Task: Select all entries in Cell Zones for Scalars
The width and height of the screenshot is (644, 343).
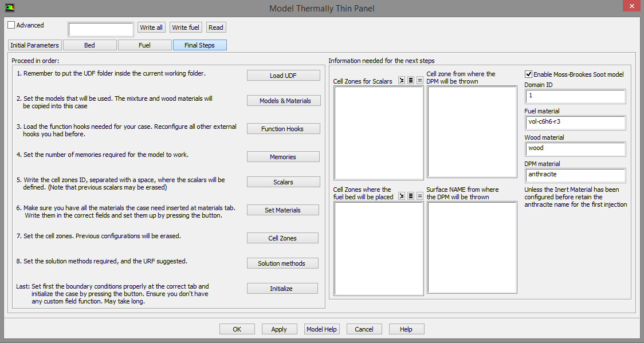Action: point(411,80)
